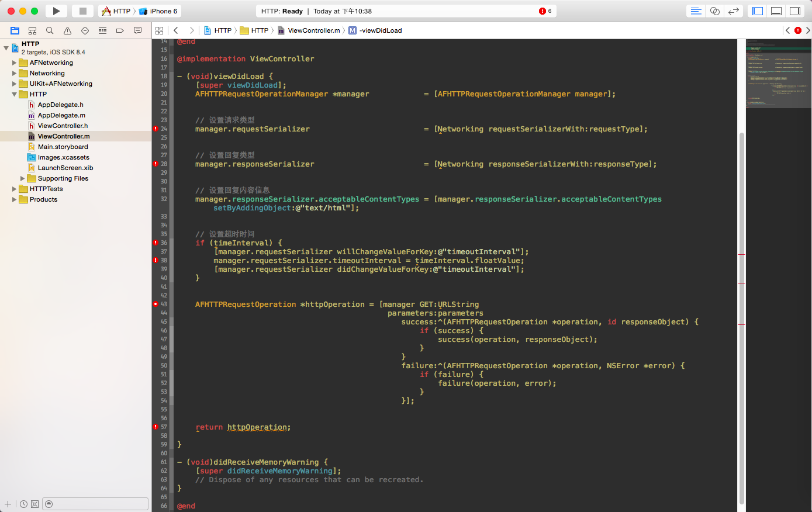The height and width of the screenshot is (512, 812).
Task: Show the Breakpoint navigator
Action: [120, 30]
